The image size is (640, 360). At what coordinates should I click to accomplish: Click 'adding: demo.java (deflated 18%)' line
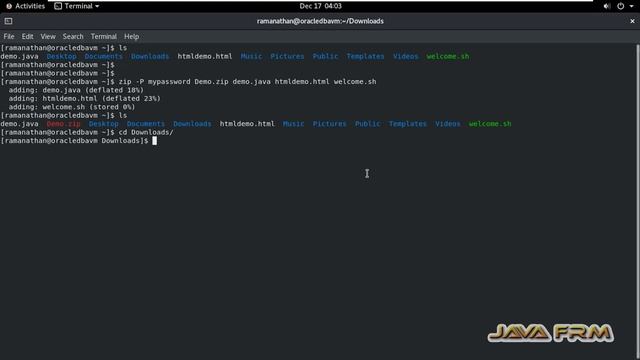tap(76, 90)
